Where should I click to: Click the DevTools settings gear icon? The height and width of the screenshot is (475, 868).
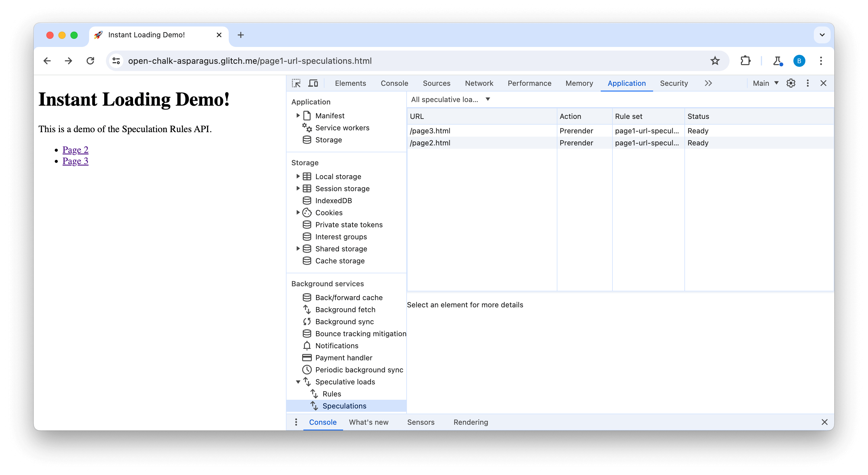(x=791, y=83)
